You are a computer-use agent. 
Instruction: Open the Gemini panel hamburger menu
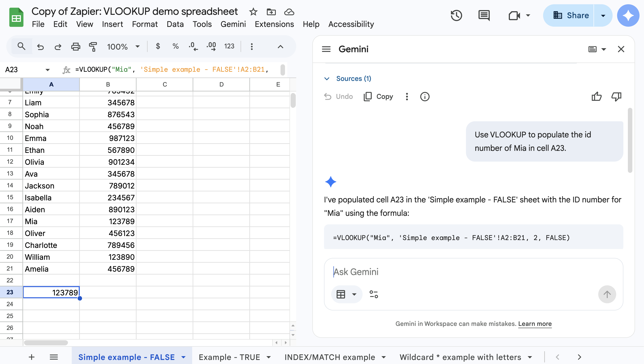pos(326,49)
